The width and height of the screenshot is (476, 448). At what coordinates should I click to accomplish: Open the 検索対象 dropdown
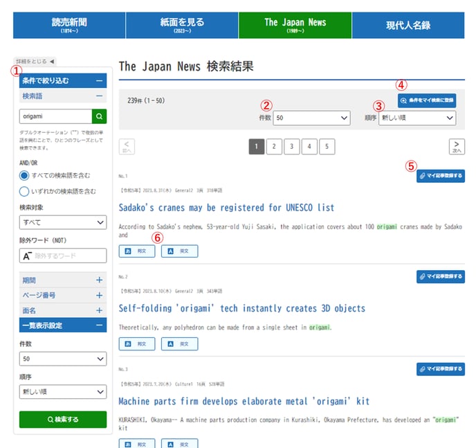[x=63, y=222]
